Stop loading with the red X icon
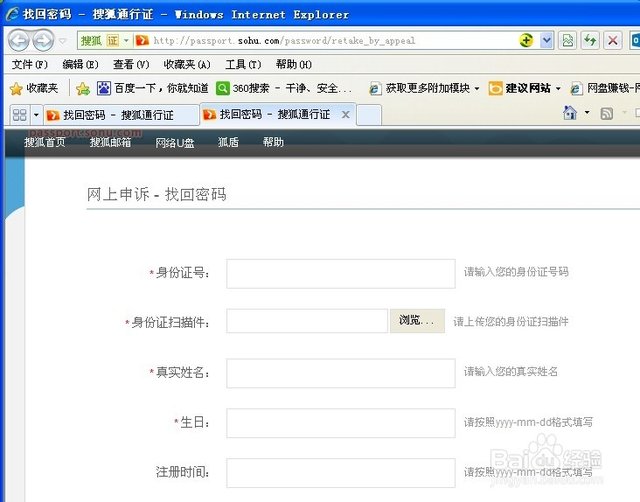Image resolution: width=640 pixels, height=502 pixels. [612, 40]
